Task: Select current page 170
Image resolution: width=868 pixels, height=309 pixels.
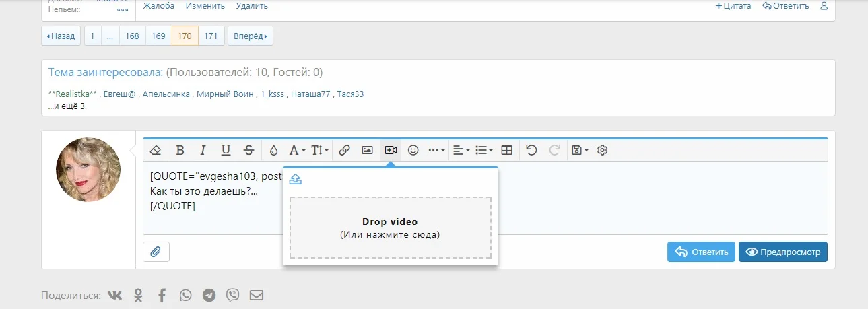Action: pos(185,36)
